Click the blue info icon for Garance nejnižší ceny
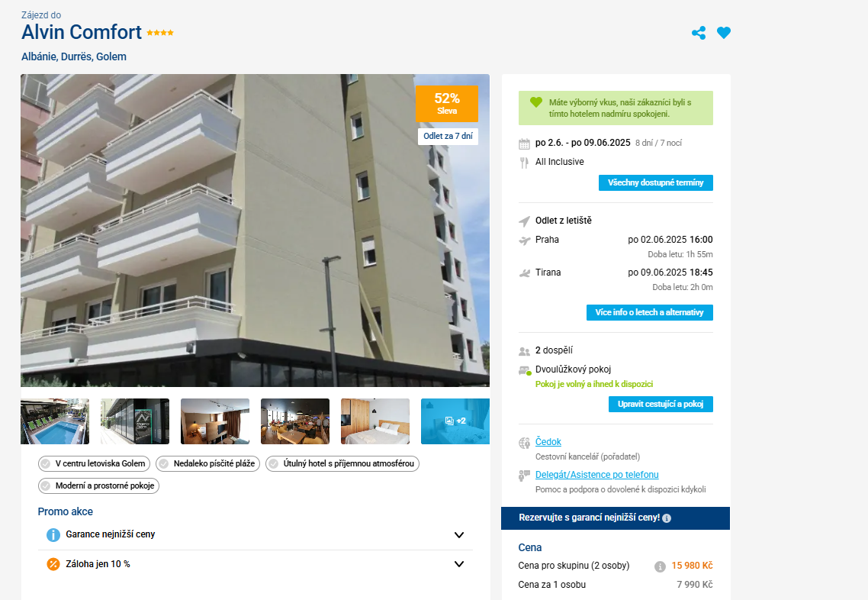868x600 pixels. (x=53, y=534)
